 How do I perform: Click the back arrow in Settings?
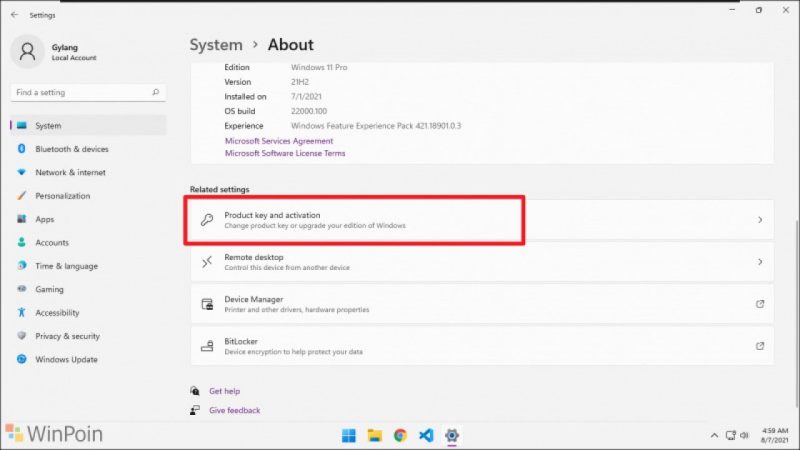coord(14,15)
